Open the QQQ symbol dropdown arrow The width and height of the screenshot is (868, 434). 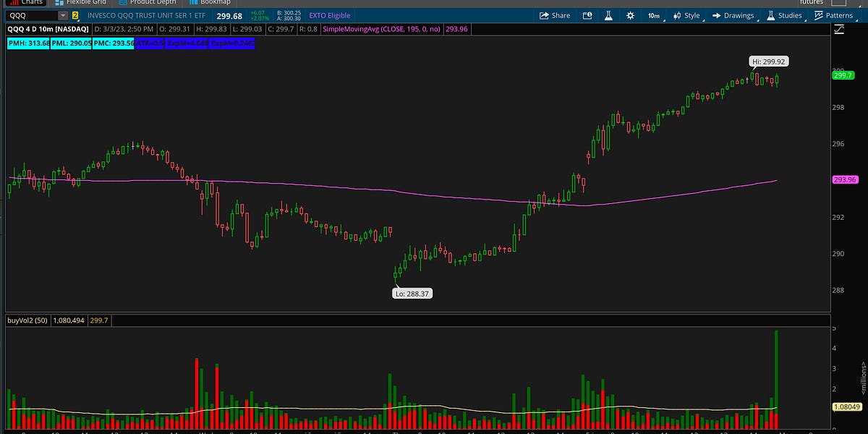[62, 15]
